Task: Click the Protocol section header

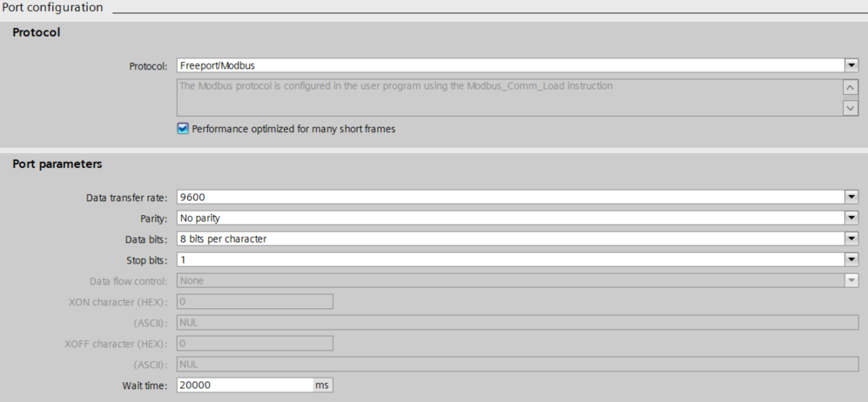Action: click(36, 33)
